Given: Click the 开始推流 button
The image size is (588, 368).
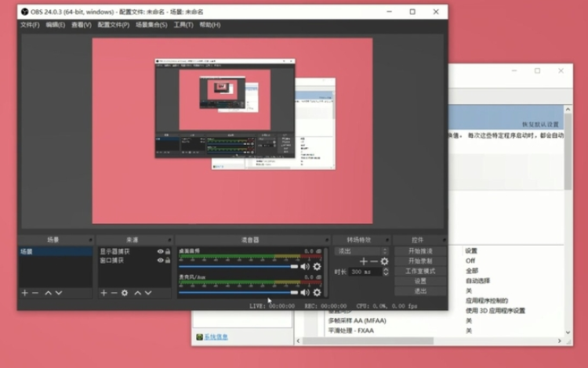Looking at the screenshot, I should (419, 251).
